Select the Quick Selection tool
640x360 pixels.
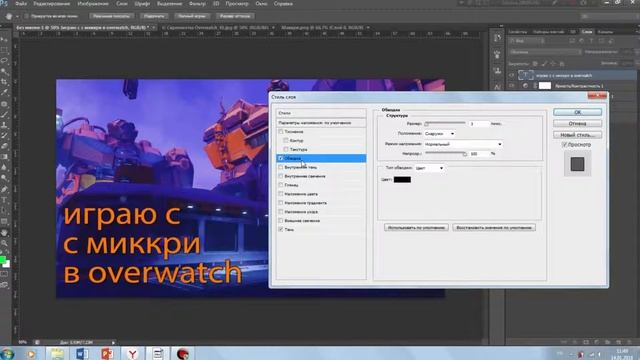coord(4,71)
